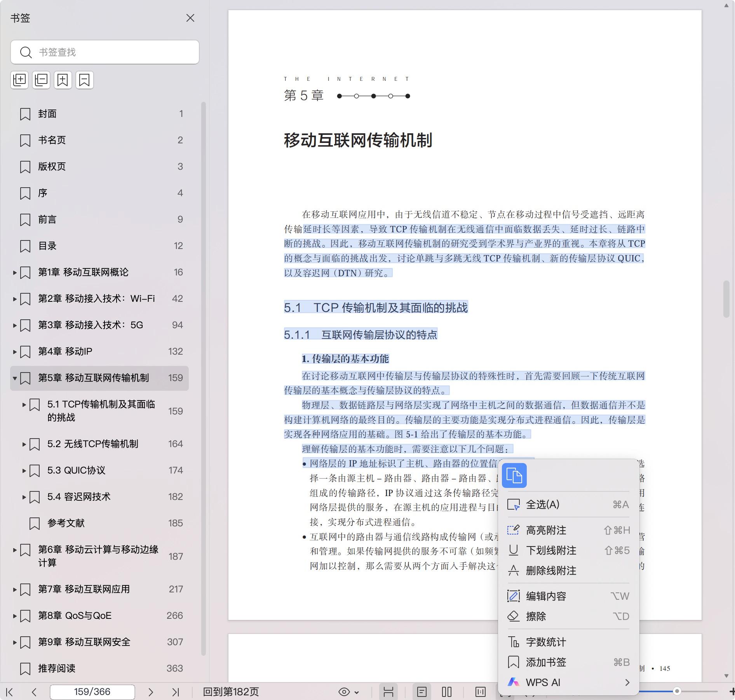Click the expand all bookmarks icon

19,80
